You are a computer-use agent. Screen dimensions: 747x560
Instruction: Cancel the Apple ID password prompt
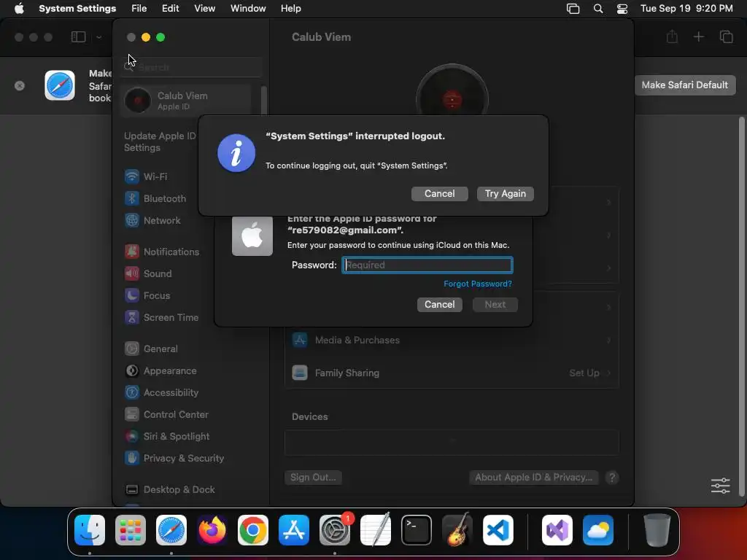439,304
